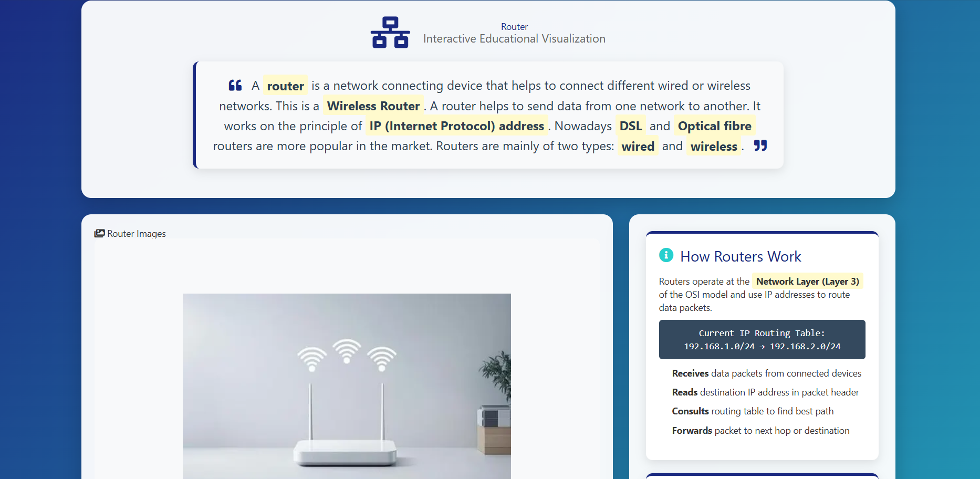This screenshot has height=479, width=980.
Task: Click the '192.168.1.0/24 → 192.168.2.0/24' route
Action: point(762,347)
